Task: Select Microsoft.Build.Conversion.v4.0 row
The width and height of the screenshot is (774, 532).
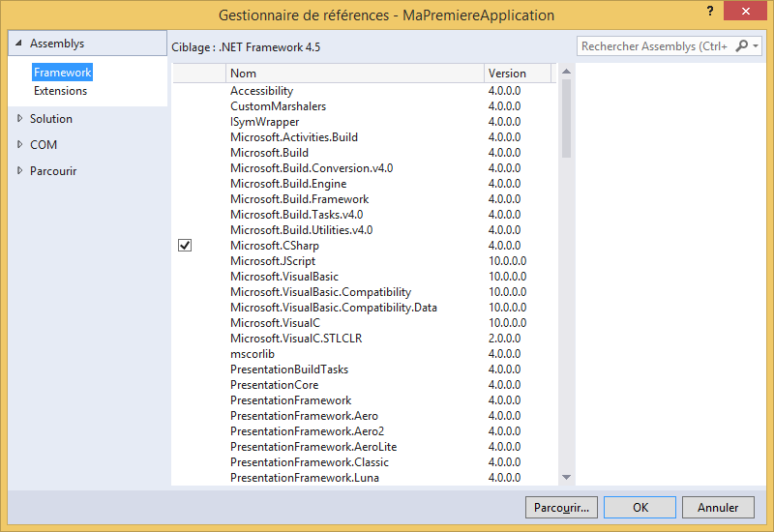Action: tap(365, 168)
